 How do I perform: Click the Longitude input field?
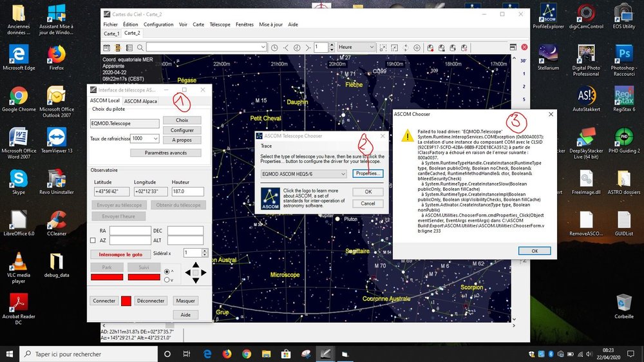tap(150, 191)
